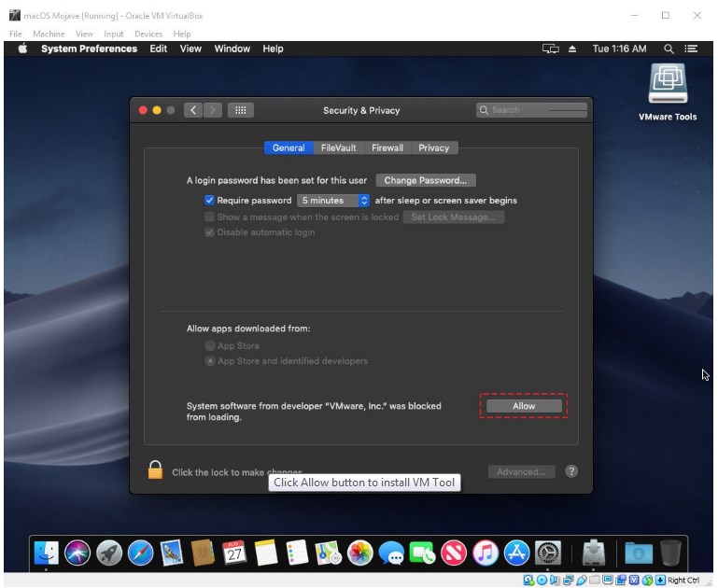This screenshot has height=588, width=718.
Task: Open Launchpad rocket in the Dock
Action: click(109, 553)
